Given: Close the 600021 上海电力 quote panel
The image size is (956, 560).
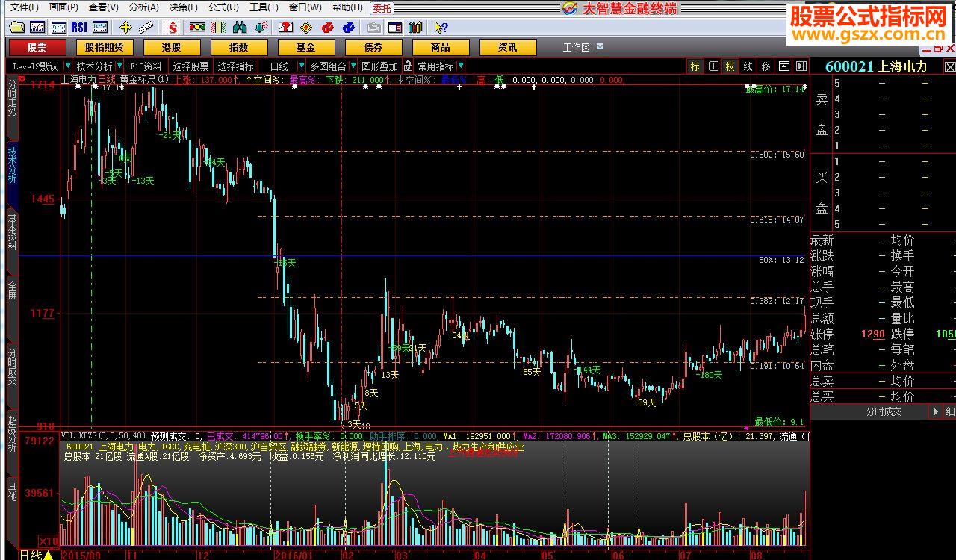Looking at the screenshot, I should click(x=949, y=66).
